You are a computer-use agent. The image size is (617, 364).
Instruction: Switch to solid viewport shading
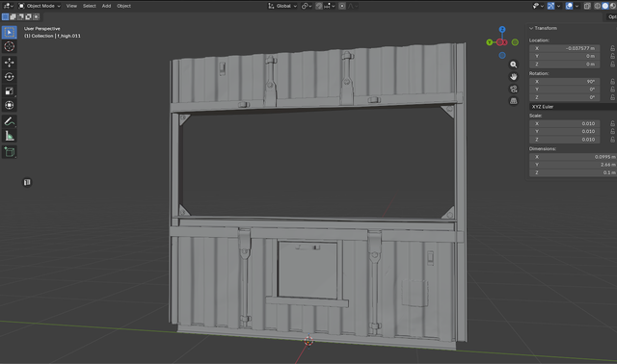[x=605, y=6]
